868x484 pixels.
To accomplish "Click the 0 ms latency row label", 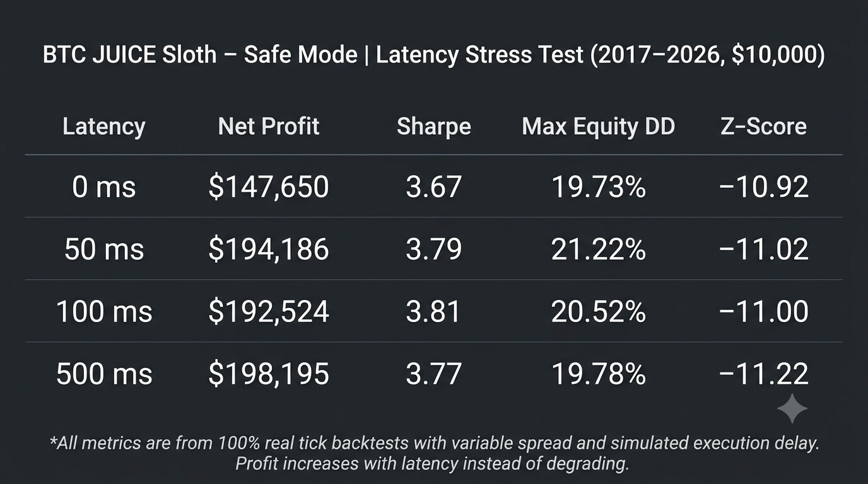I will tap(104, 187).
